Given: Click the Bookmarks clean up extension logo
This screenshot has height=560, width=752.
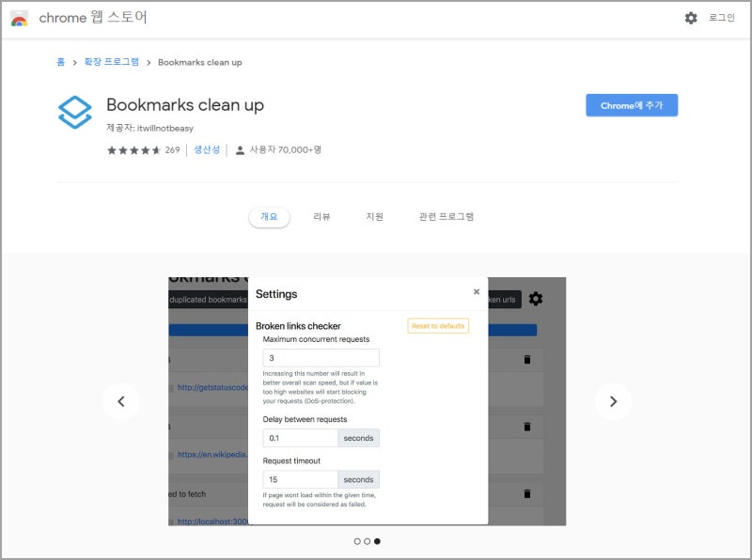Looking at the screenshot, I should click(75, 112).
